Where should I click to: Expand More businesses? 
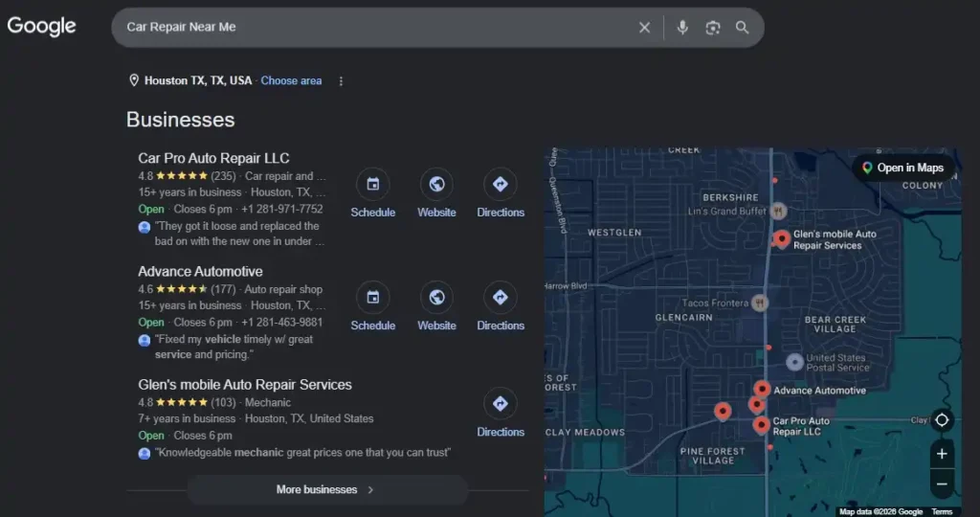(327, 489)
